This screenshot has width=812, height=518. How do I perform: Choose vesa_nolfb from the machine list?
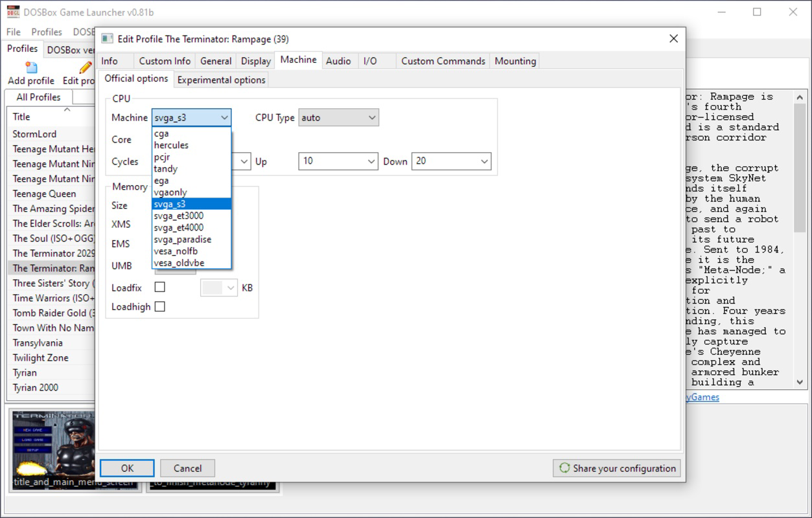pyautogui.click(x=191, y=251)
